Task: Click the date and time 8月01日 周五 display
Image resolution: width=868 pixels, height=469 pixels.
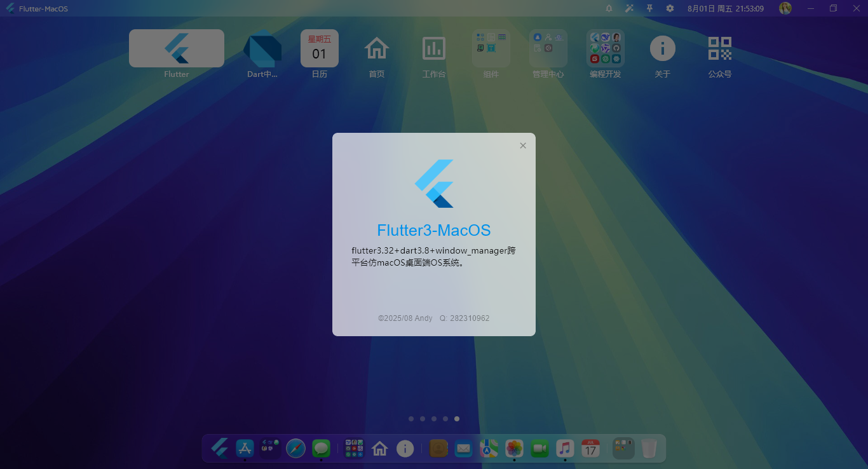Action: (x=726, y=8)
